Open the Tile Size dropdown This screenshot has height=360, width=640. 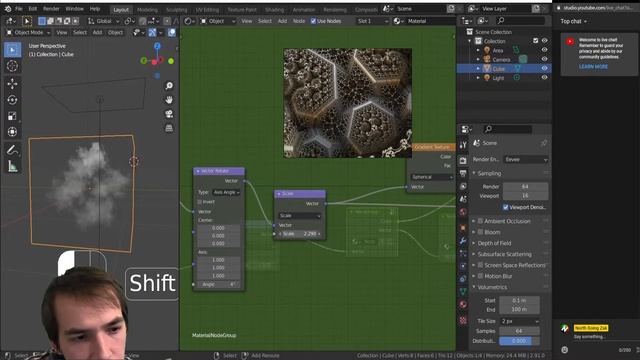[x=520, y=322]
